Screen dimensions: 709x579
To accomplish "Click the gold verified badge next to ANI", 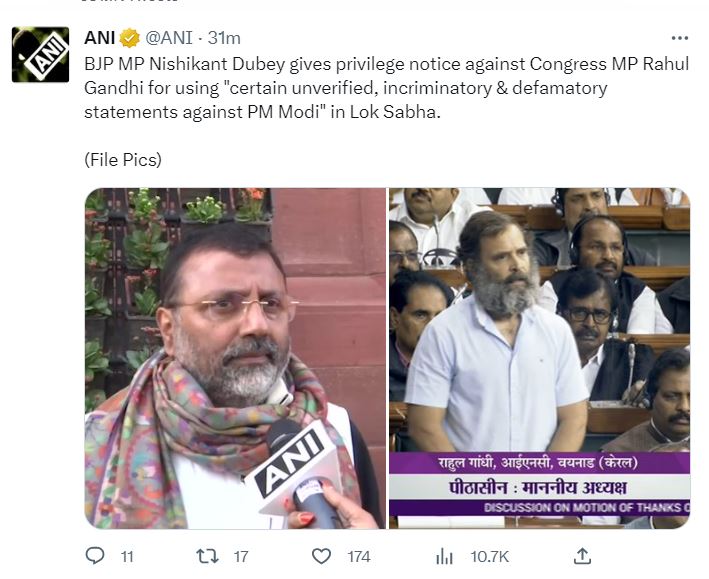I will (x=129, y=38).
